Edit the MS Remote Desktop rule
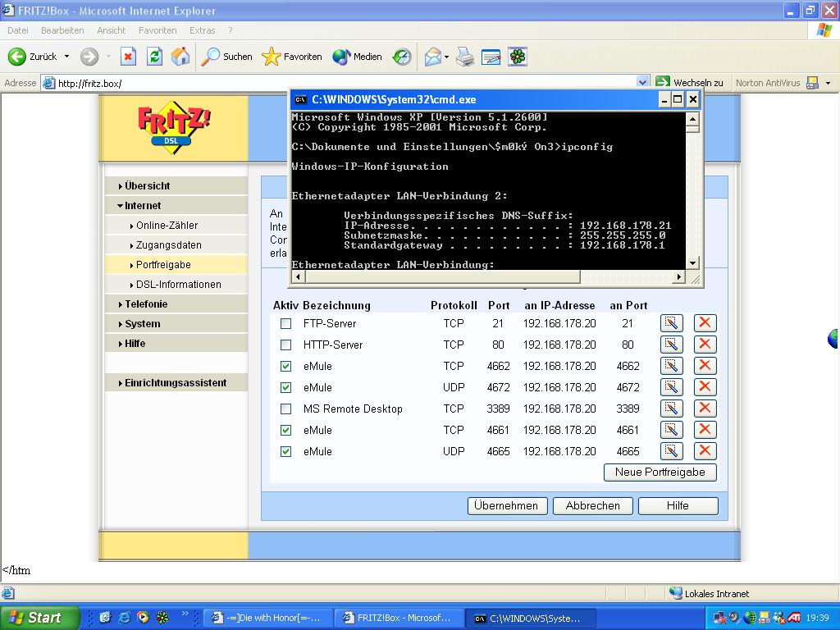 coord(671,409)
